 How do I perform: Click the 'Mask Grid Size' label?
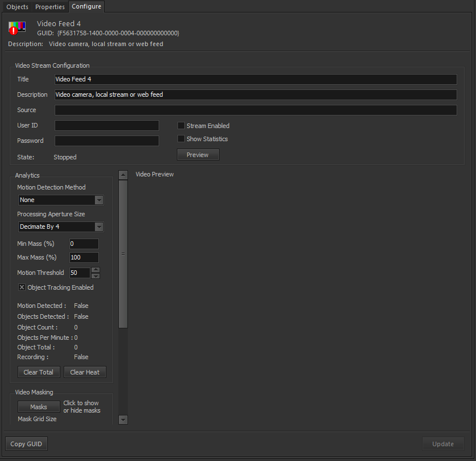(x=37, y=419)
